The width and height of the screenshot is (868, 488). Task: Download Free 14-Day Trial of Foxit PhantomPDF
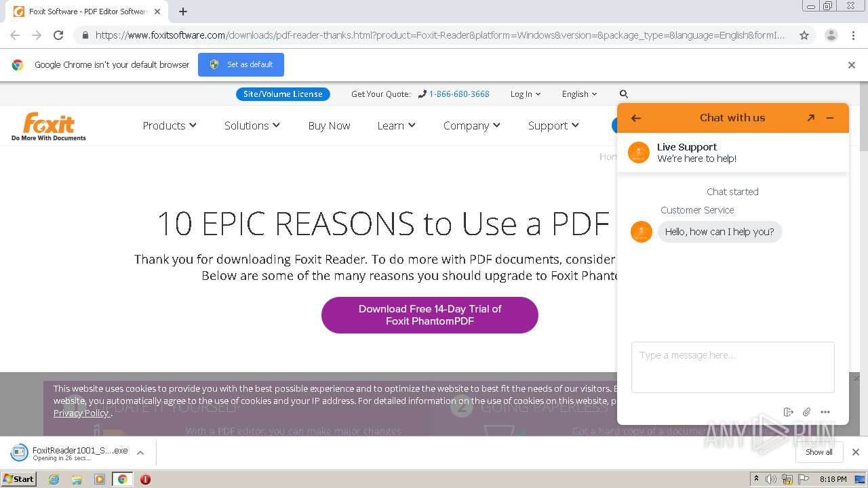(430, 315)
